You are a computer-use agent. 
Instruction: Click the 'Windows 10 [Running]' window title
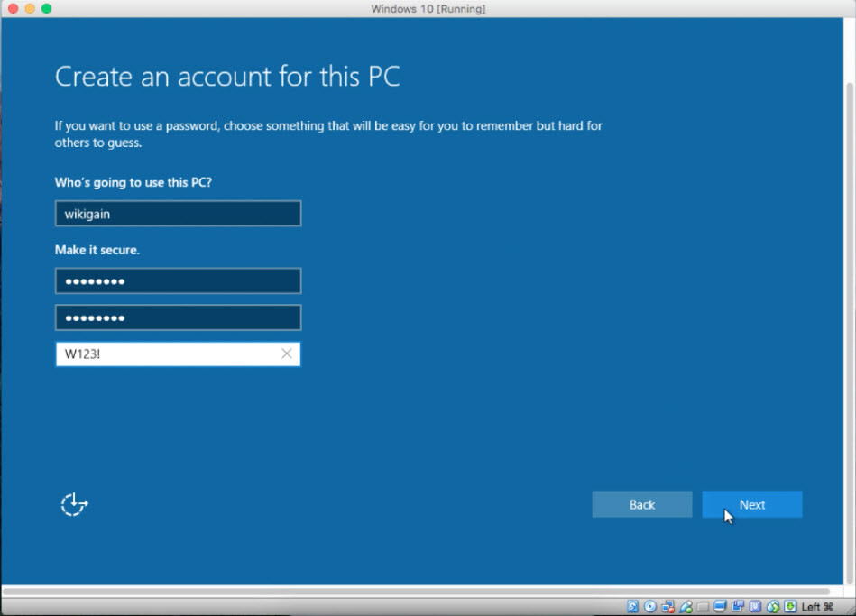coord(428,9)
